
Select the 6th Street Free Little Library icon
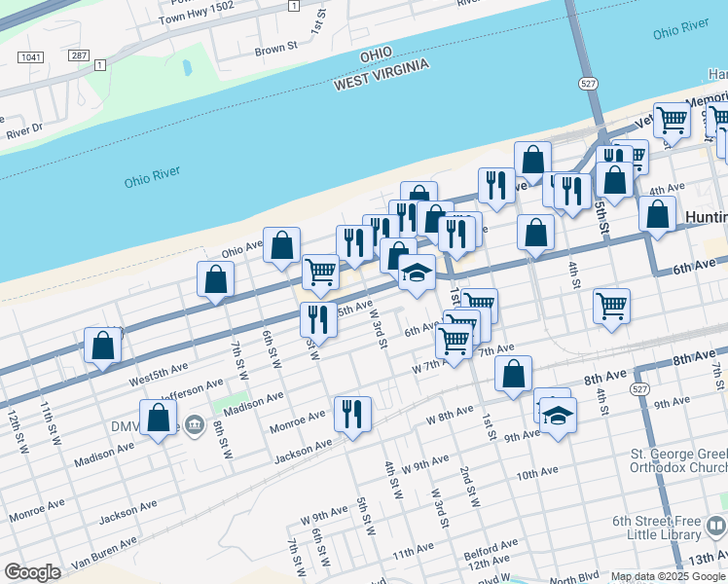coord(715,528)
